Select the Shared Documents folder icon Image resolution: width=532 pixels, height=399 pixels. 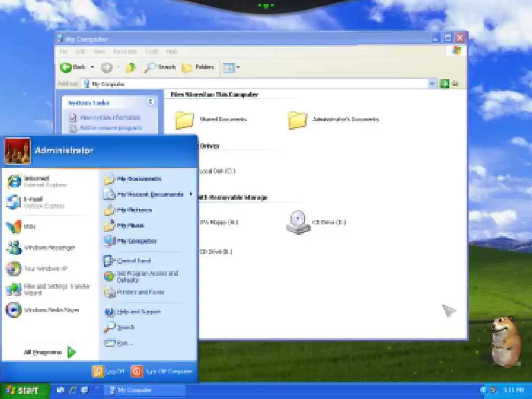click(184, 120)
